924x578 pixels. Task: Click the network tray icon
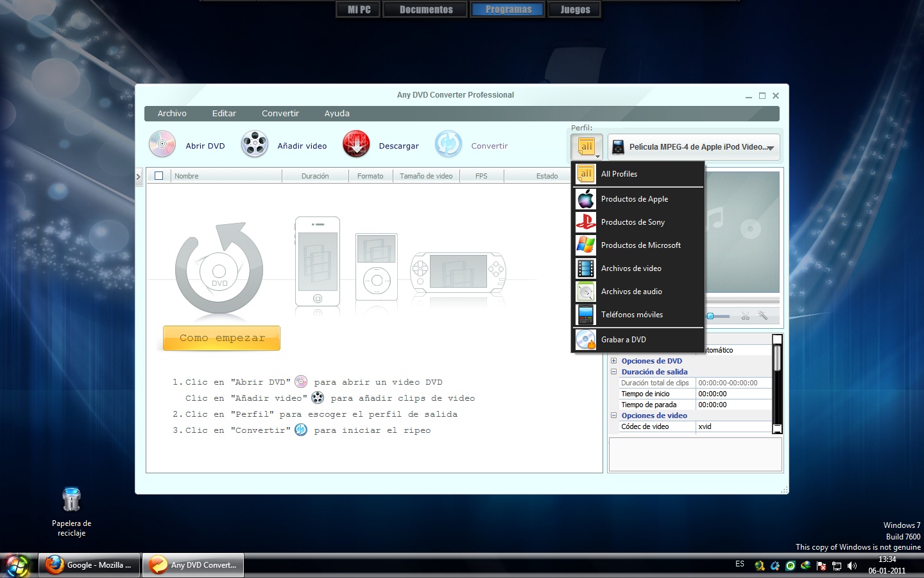coord(837,566)
